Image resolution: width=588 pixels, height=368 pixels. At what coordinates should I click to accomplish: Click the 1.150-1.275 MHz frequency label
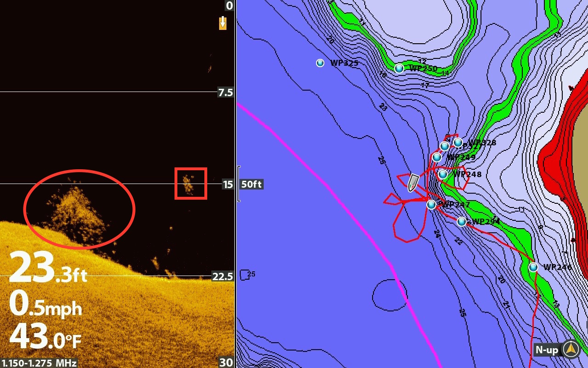pyautogui.click(x=39, y=363)
